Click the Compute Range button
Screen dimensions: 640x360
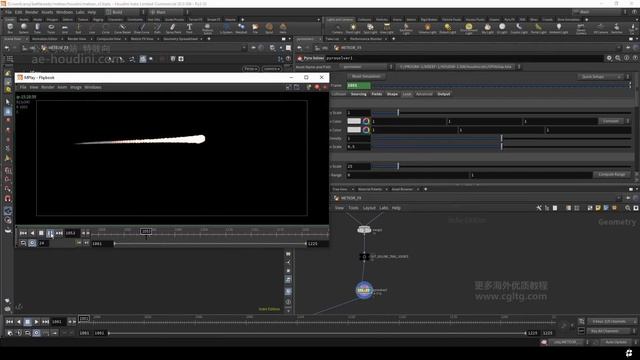tap(611, 175)
